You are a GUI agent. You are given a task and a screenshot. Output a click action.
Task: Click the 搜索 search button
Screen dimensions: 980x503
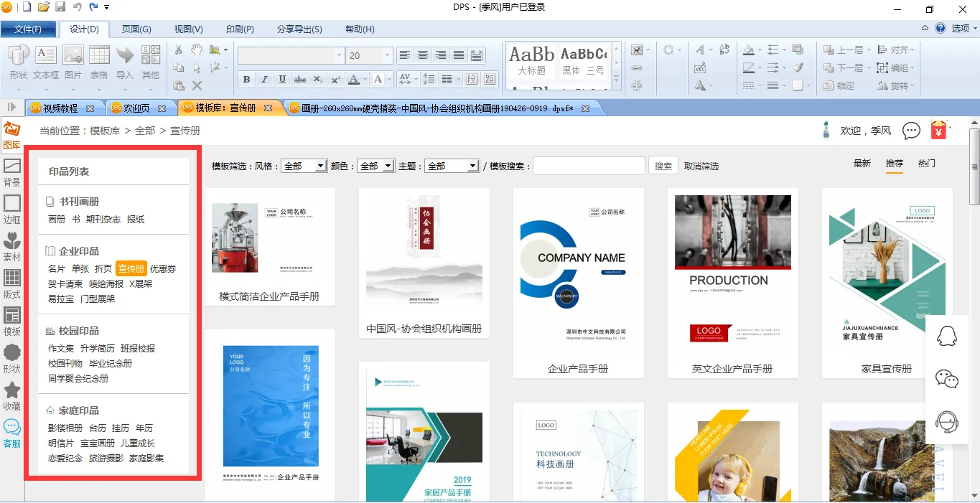[663, 166]
